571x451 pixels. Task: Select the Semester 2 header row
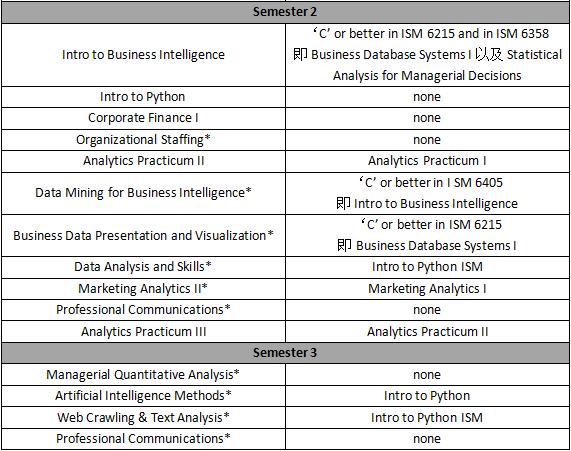285,12
